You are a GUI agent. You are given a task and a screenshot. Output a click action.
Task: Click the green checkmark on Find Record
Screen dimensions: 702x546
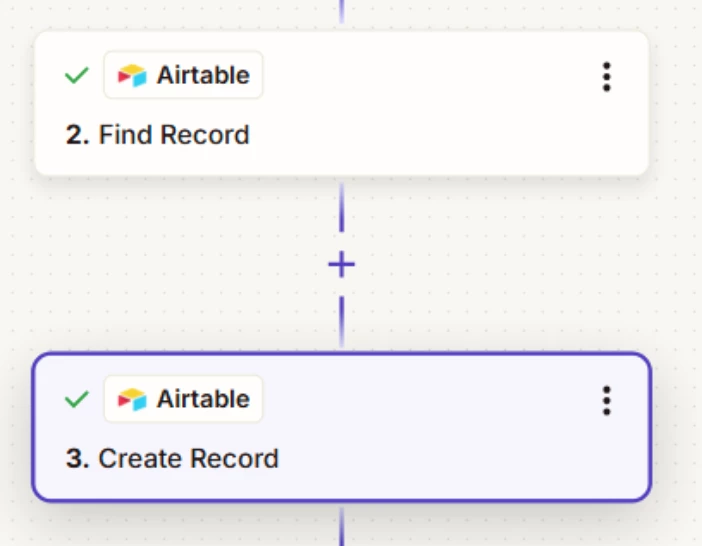point(77,75)
